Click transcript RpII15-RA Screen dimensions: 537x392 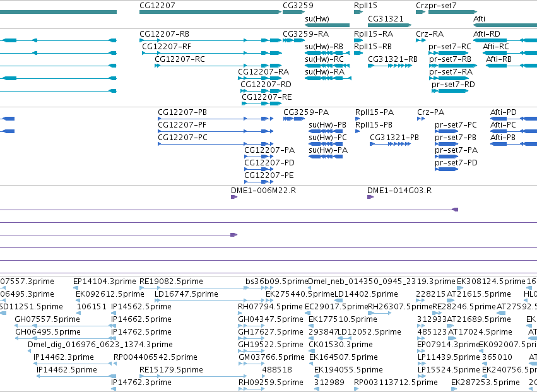click(x=358, y=40)
